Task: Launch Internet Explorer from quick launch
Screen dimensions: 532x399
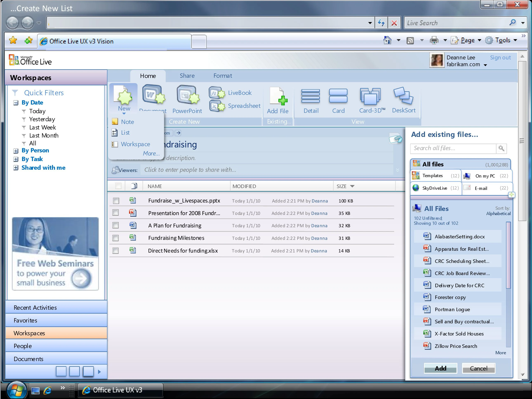Action: (x=48, y=390)
